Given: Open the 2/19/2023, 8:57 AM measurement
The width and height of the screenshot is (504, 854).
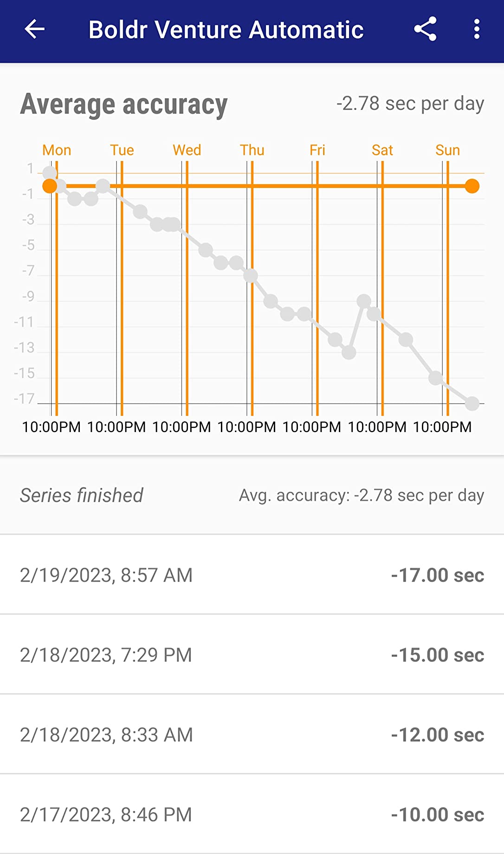Looking at the screenshot, I should pos(252,575).
